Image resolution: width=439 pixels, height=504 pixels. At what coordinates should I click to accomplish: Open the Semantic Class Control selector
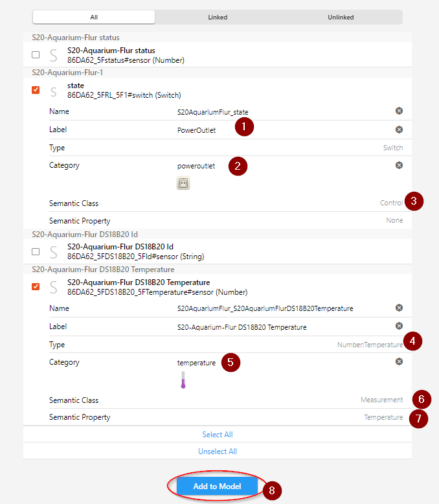390,203
